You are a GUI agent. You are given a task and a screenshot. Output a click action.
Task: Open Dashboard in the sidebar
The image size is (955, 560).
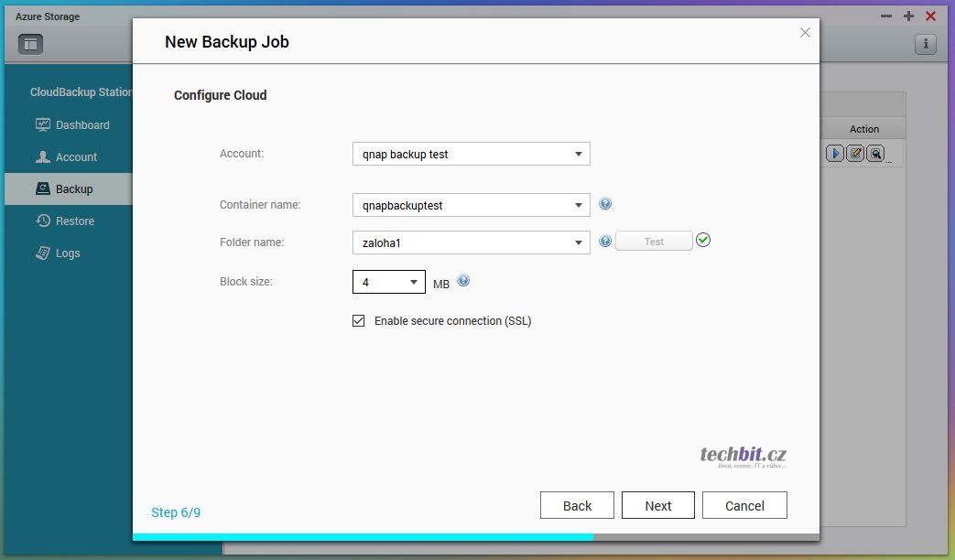81,125
